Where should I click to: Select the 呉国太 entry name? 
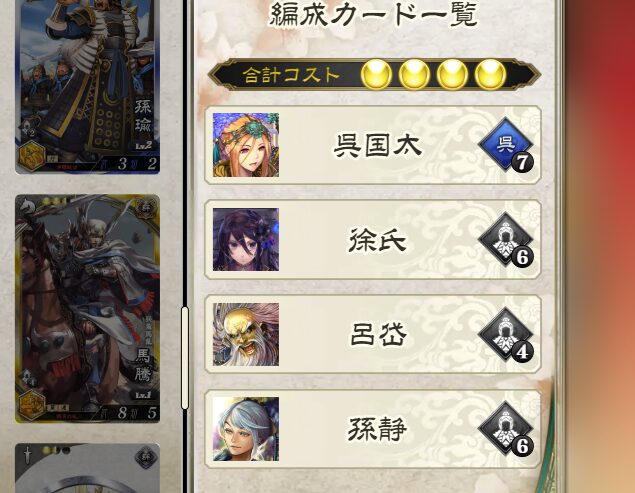coord(378,145)
